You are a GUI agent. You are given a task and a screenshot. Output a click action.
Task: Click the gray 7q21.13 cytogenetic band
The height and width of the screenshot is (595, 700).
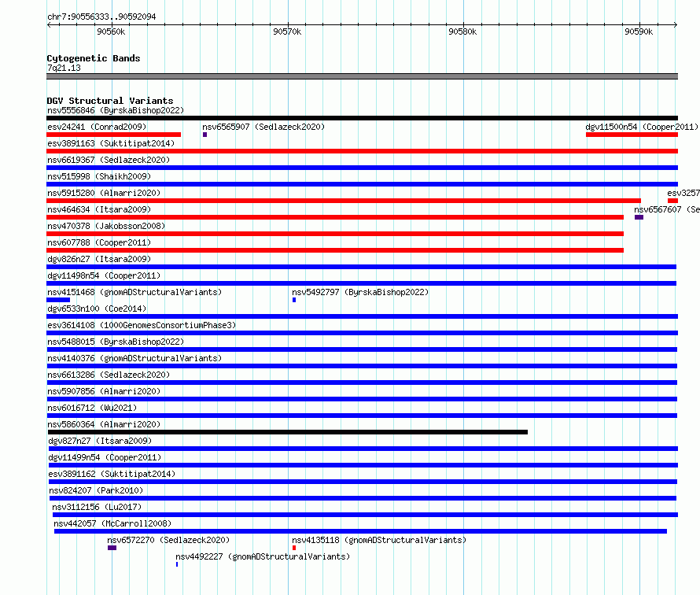362,76
